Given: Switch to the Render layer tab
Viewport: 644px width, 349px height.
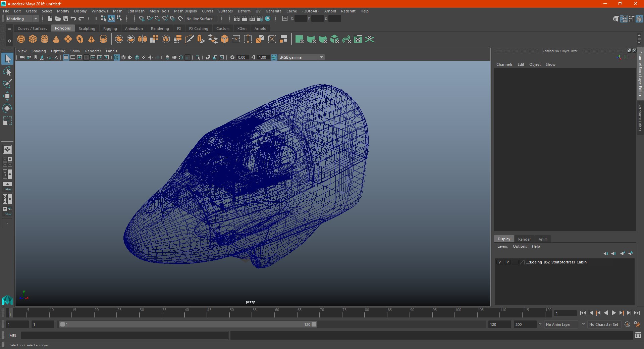Looking at the screenshot, I should tap(524, 239).
